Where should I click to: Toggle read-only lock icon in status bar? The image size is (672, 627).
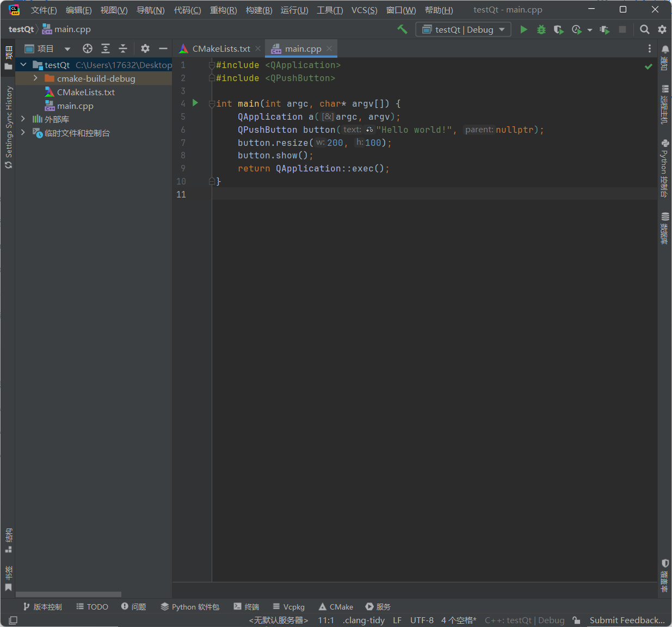[576, 620]
